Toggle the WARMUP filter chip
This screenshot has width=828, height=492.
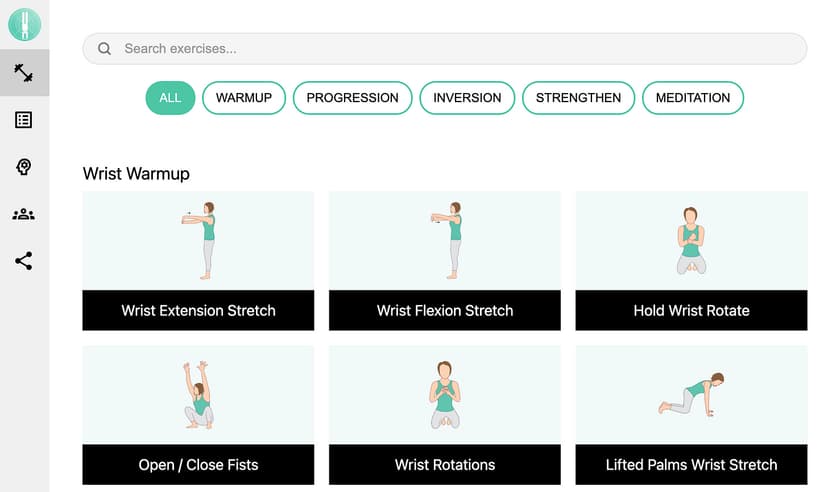coord(244,98)
